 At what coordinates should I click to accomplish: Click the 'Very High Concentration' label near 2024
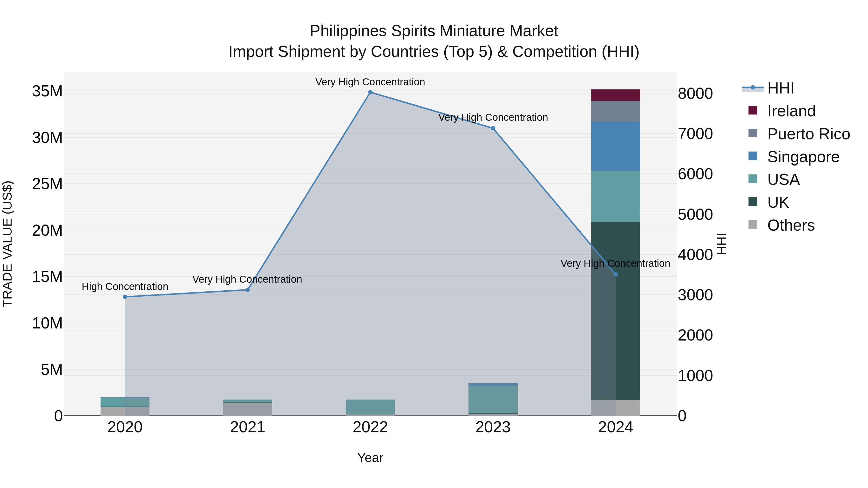615,263
